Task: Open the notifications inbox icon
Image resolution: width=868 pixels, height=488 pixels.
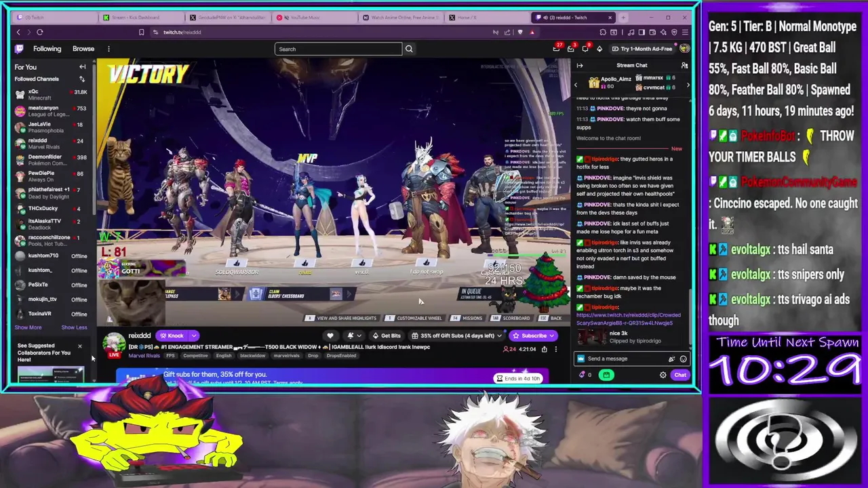Action: pos(571,48)
